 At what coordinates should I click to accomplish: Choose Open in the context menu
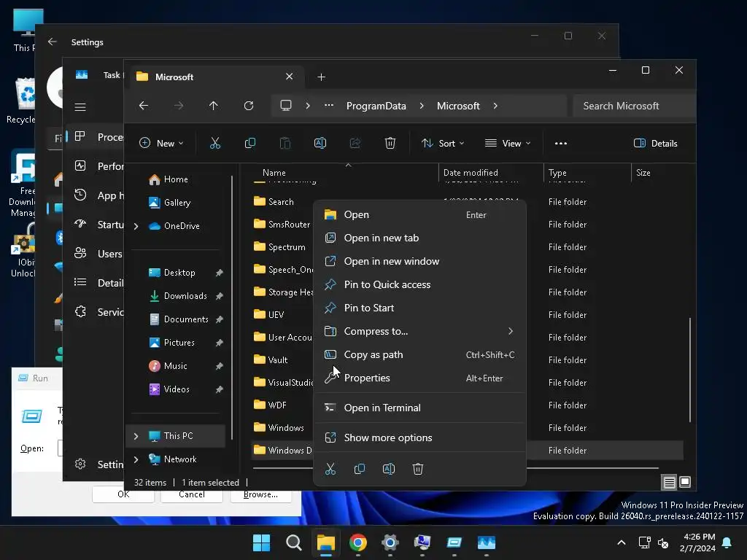[419, 215]
